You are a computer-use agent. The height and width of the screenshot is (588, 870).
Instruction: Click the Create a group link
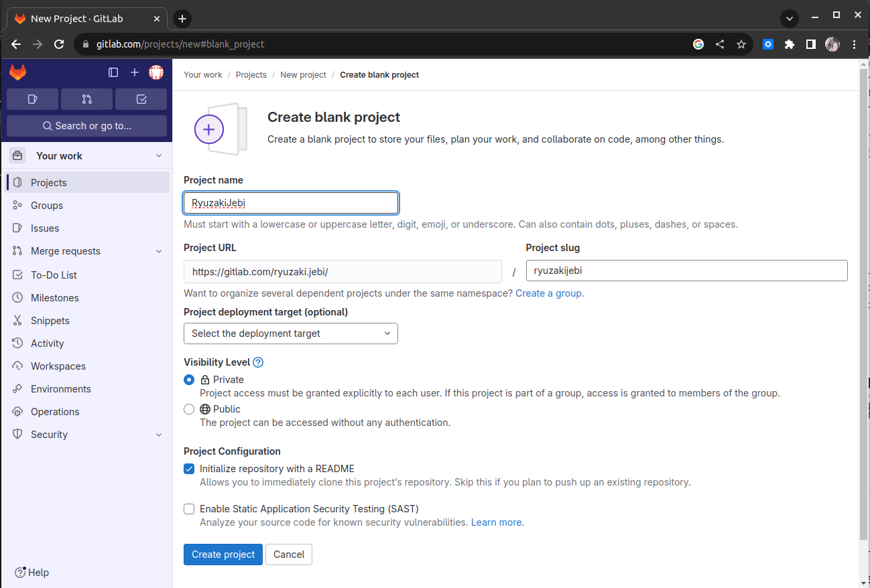[x=550, y=293]
